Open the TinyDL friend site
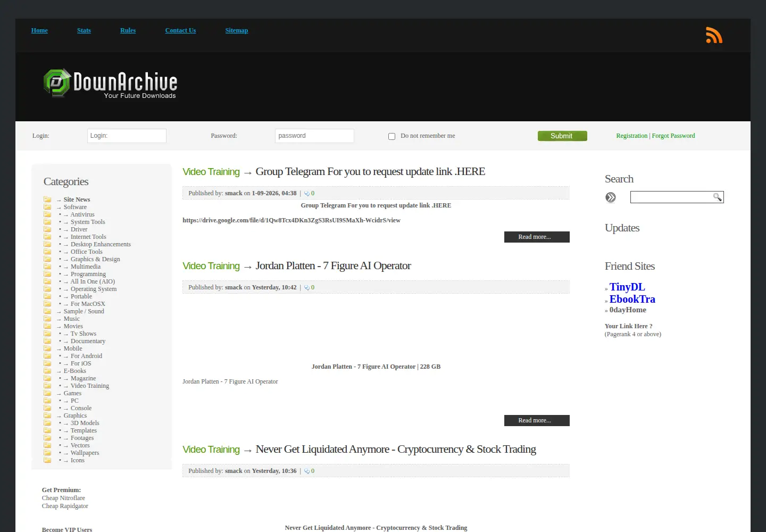Viewport: 766px width, 532px height. coord(627,287)
